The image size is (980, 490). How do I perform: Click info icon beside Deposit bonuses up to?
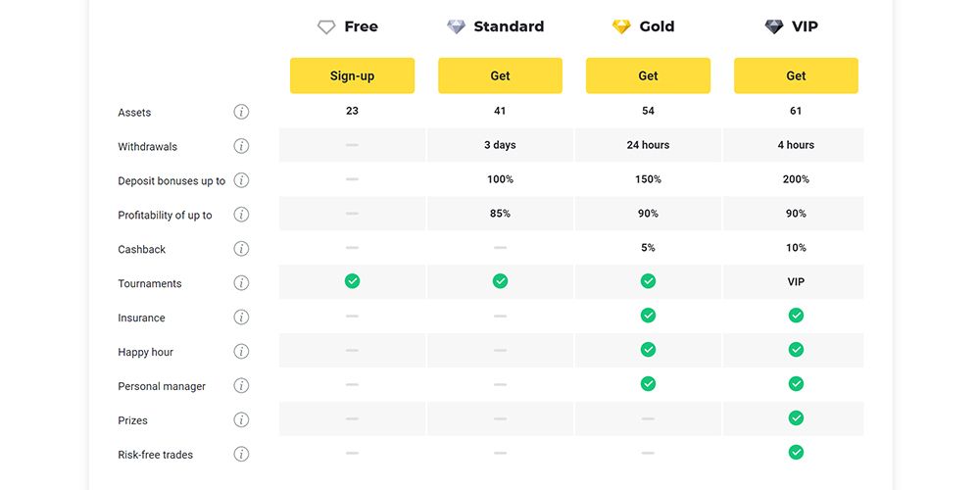point(241,180)
